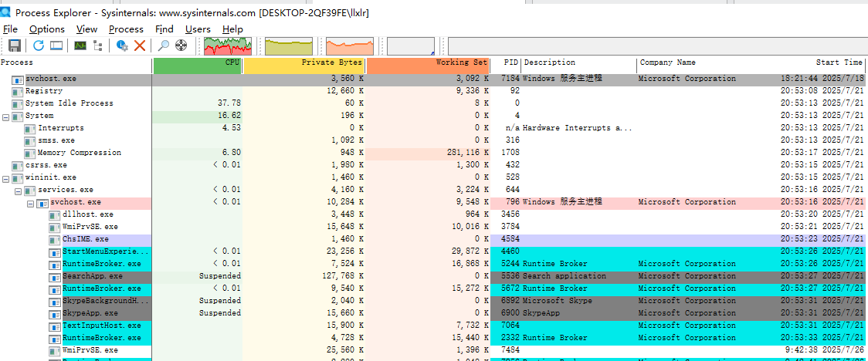This screenshot has height=361, width=868.
Task: Open the Find menu
Action: click(164, 29)
